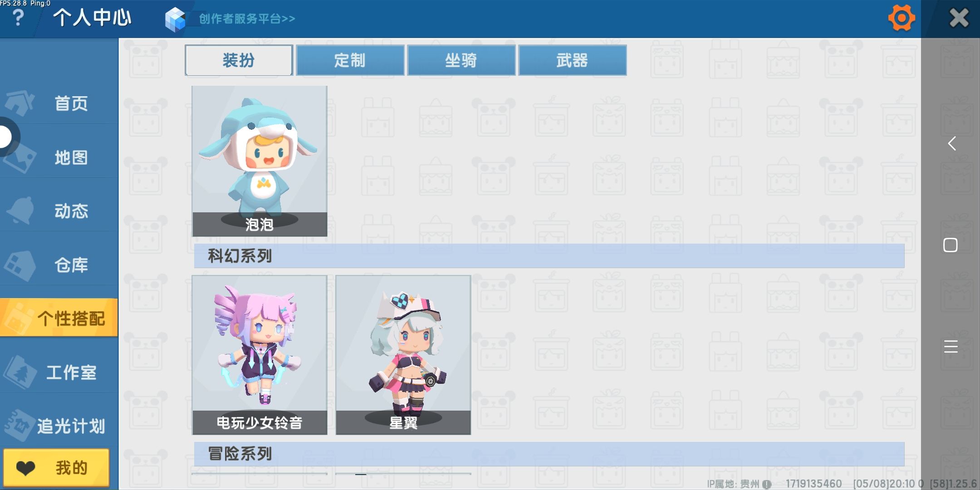Tap Android home square button
Screen dimensions: 980x490
click(951, 245)
